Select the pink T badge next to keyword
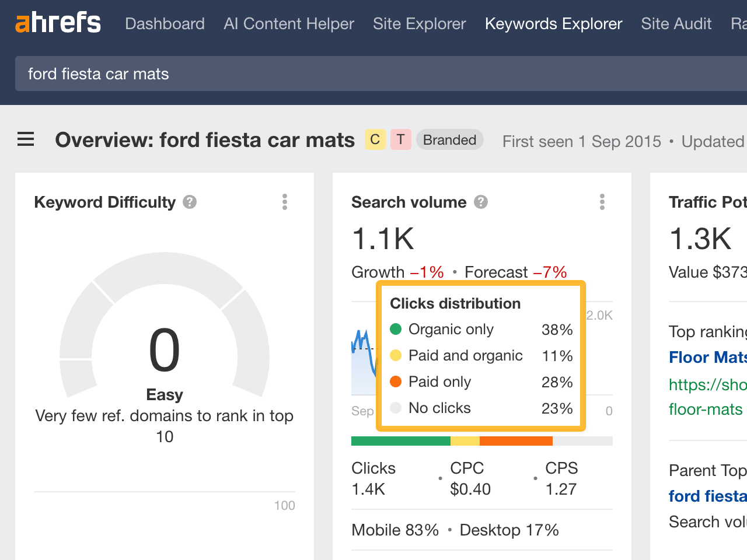The width and height of the screenshot is (747, 560). pos(400,139)
